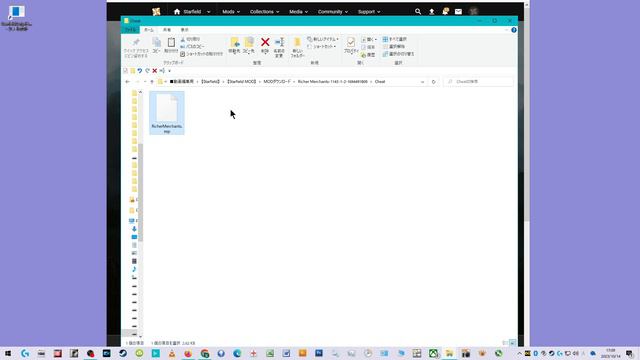Click the Up one level arrow
This screenshot has height=360, width=640.
(x=152, y=82)
